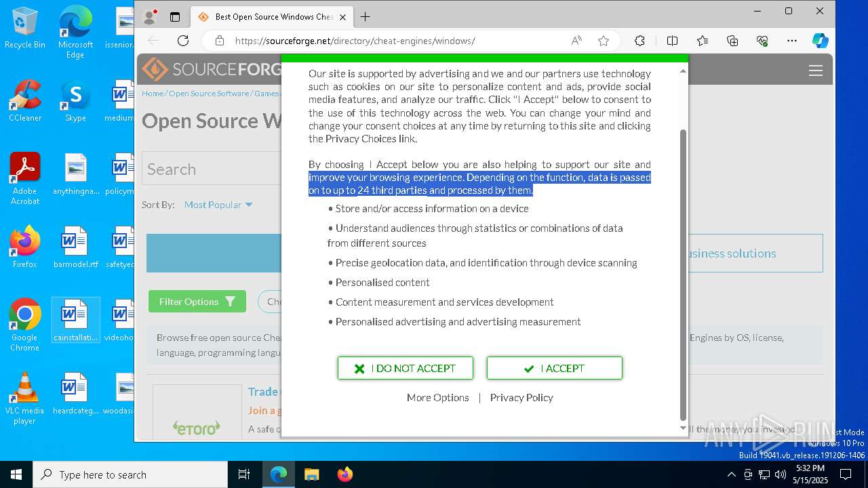Viewport: 868px width, 488px height.
Task: Click Open Source Software breadcrumb link
Action: tap(209, 94)
